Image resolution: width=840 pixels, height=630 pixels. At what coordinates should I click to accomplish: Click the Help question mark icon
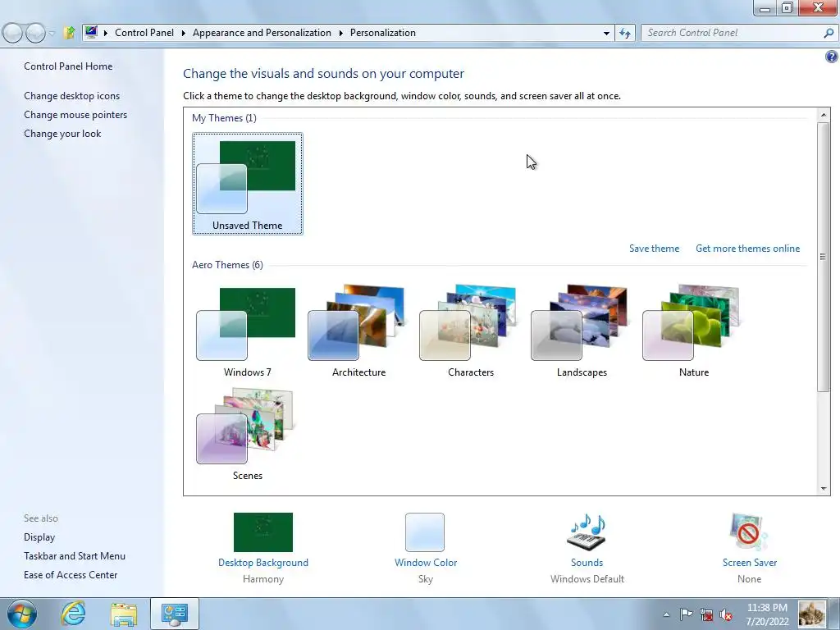tap(832, 57)
